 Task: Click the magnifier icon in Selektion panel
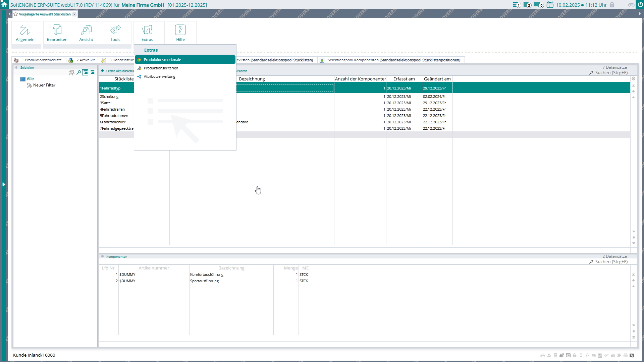[x=78, y=72]
